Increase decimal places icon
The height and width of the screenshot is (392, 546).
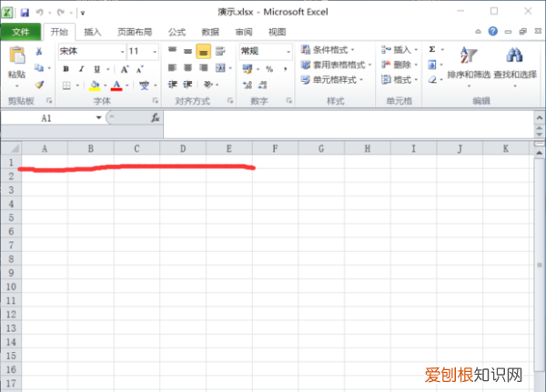click(x=248, y=85)
